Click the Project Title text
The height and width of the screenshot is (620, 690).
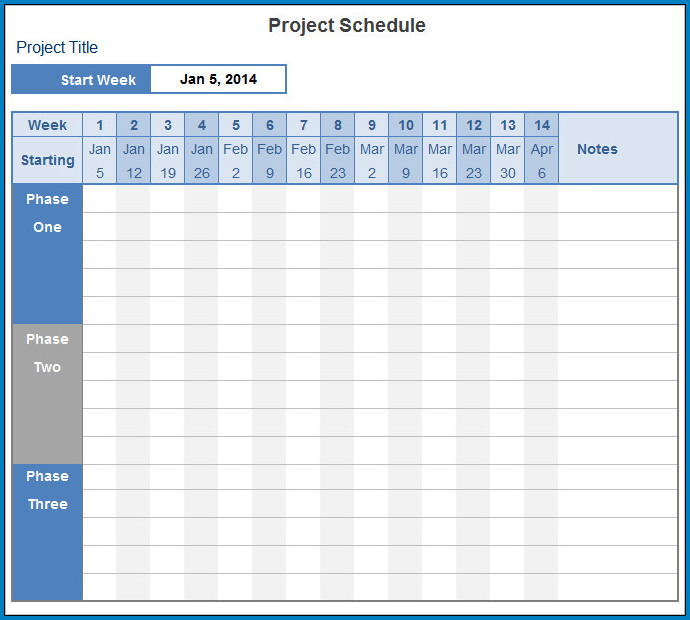57,48
